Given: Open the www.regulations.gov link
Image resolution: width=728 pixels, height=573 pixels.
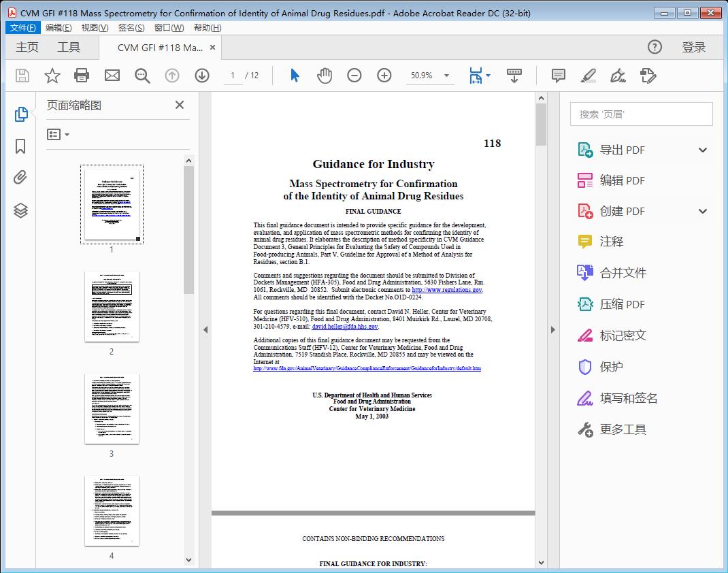Looking at the screenshot, I should (x=447, y=290).
